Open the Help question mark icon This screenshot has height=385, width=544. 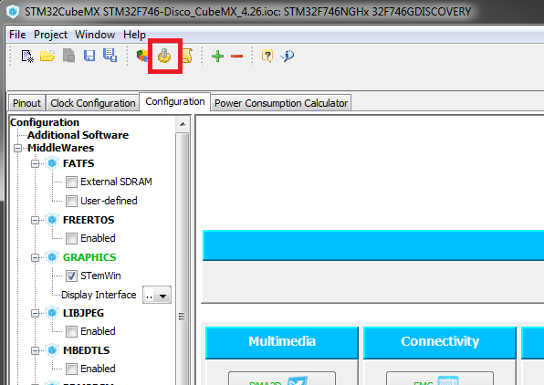coord(267,56)
